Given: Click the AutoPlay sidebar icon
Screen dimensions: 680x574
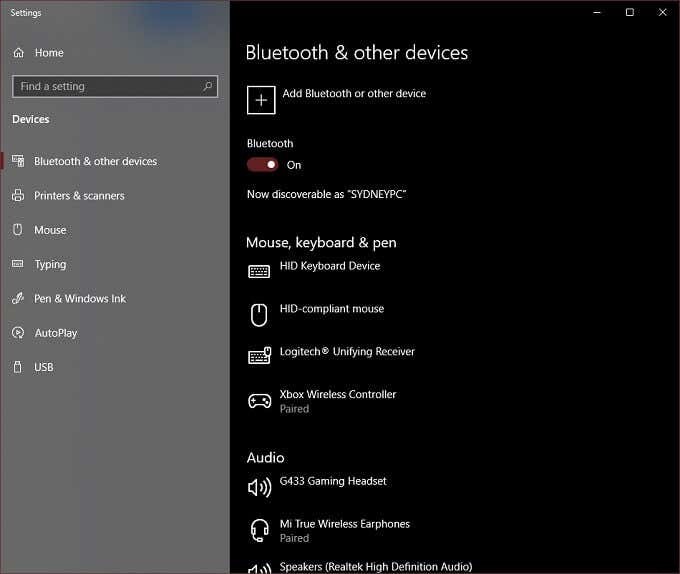Looking at the screenshot, I should [x=18, y=333].
